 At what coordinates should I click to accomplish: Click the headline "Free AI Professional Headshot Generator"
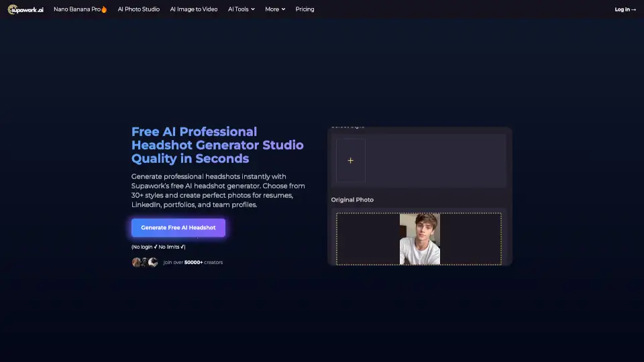click(x=217, y=145)
